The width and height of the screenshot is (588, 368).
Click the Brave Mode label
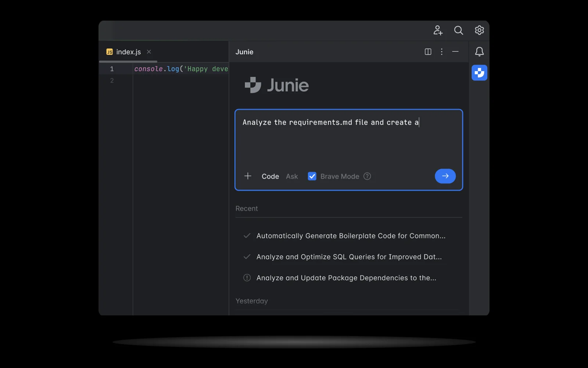click(340, 176)
